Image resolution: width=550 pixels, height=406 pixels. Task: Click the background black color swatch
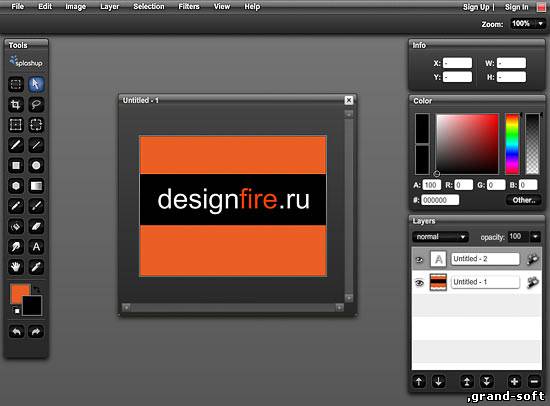tap(33, 307)
